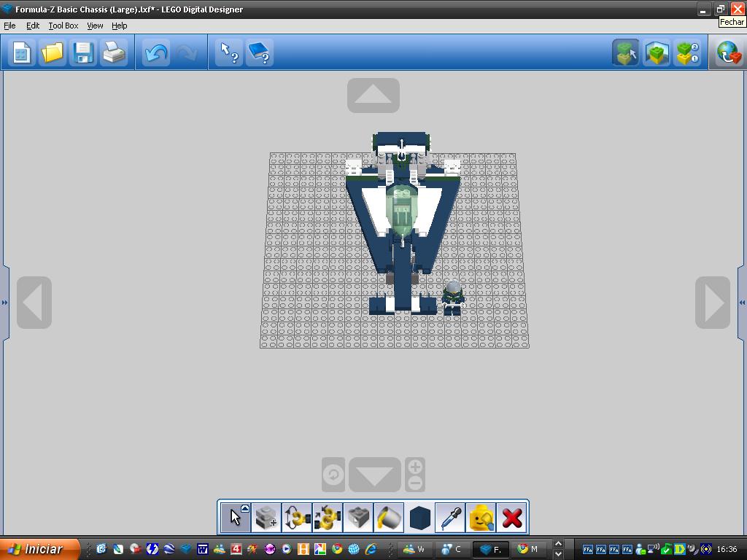Rotate camera right with right arrow
747x560 pixels.
pos(713,303)
